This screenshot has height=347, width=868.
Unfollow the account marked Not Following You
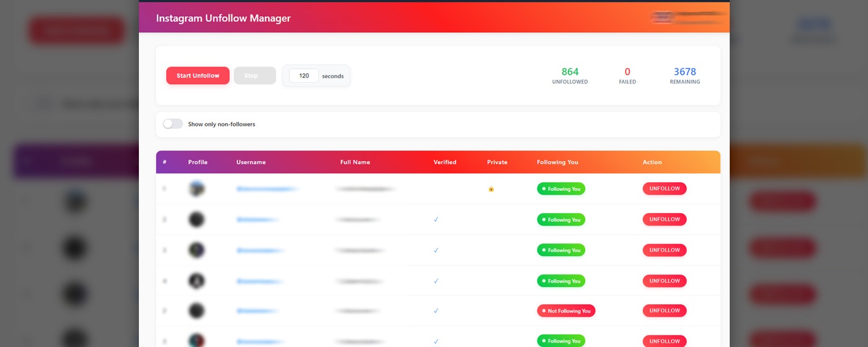[x=665, y=310]
